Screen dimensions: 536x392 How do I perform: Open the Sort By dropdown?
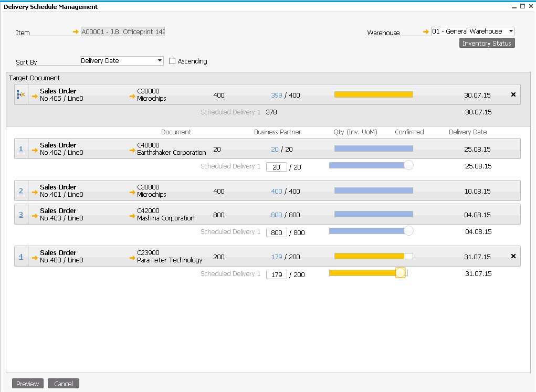[160, 61]
